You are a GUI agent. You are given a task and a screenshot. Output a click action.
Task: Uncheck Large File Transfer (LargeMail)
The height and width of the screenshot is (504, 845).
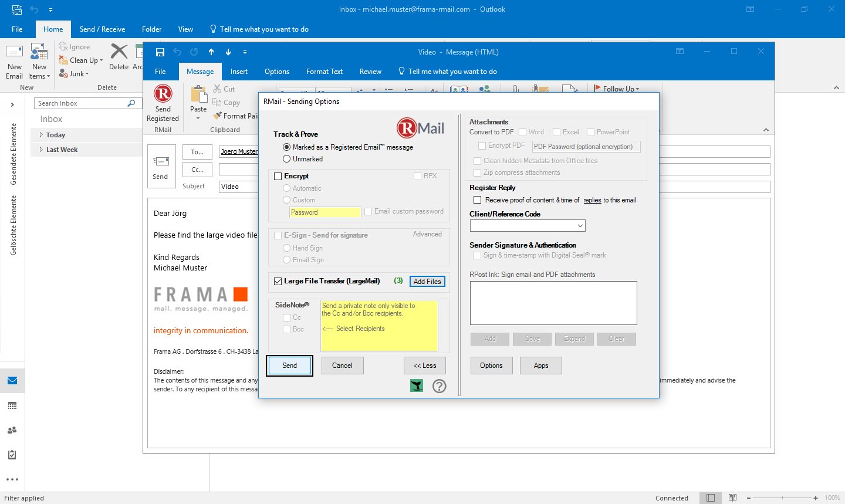coord(278,281)
